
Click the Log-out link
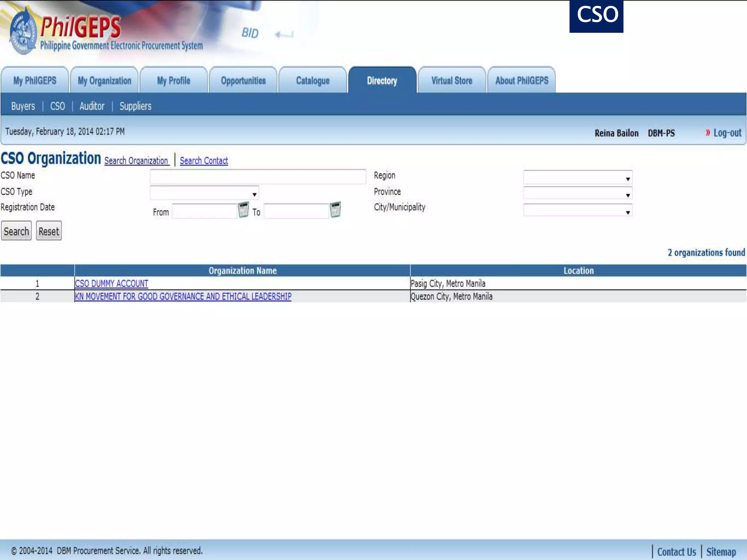pos(727,133)
